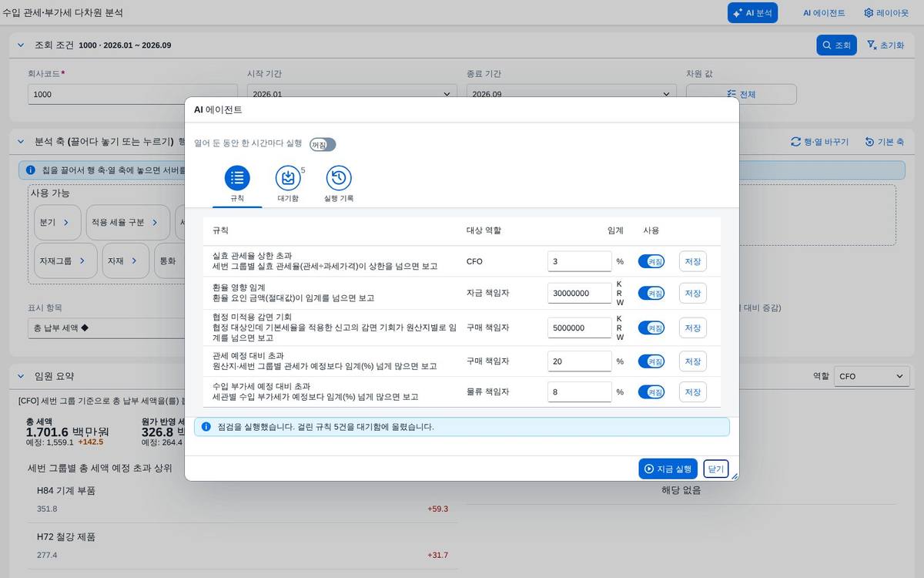924x578 pixels.
Task: Toggle the 관세 예정 대비 초과 rule switch
Action: point(651,361)
